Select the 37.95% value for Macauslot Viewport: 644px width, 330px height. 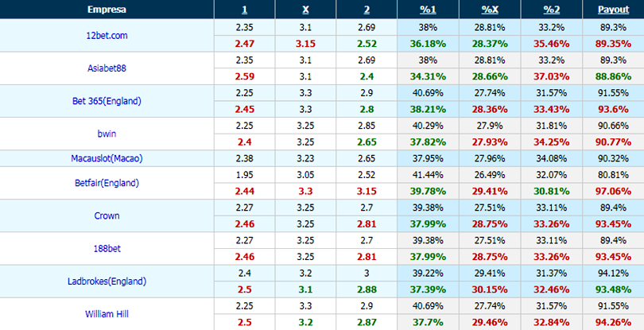click(428, 158)
